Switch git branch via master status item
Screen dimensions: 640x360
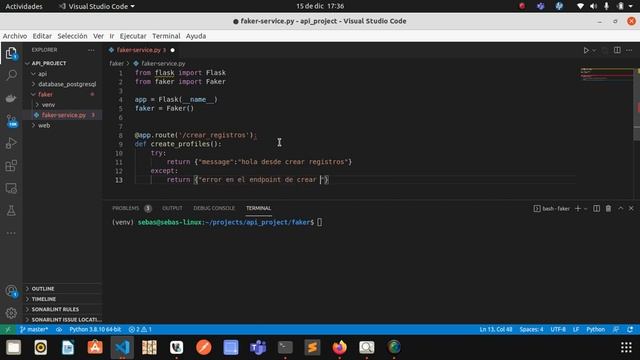point(33,329)
